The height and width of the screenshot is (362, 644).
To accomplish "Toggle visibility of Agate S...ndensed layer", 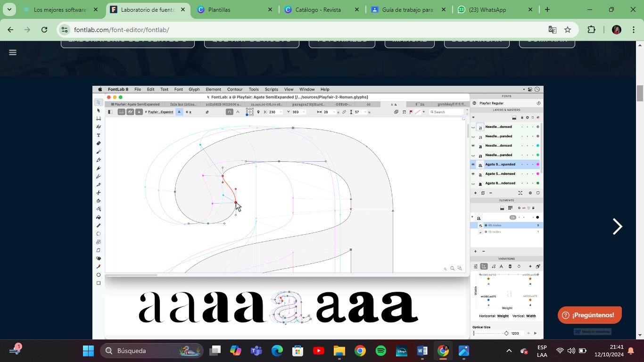I will (473, 174).
